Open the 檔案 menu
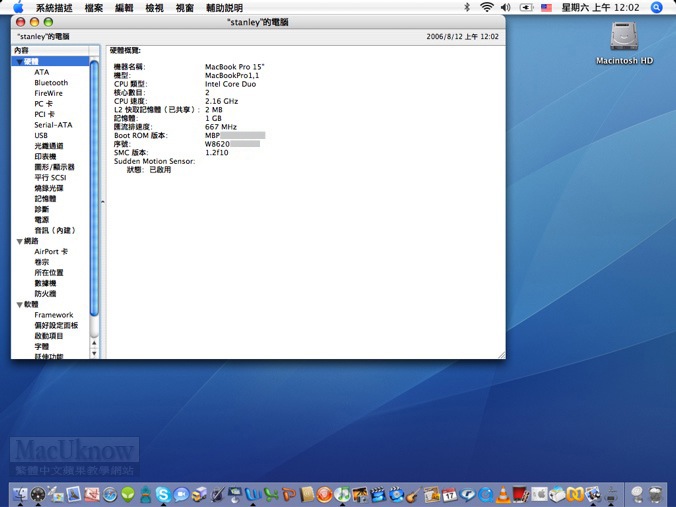The height and width of the screenshot is (507, 676). (94, 8)
